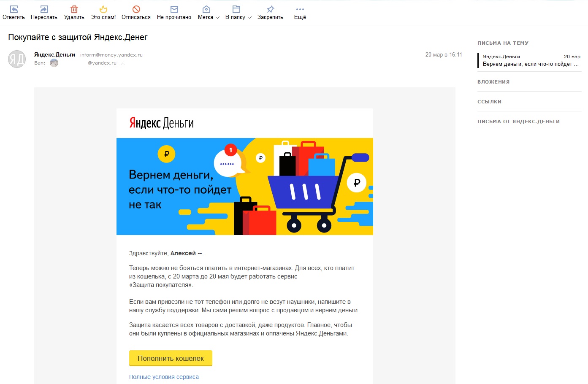Viewport: 588px width, 384px height.
Task: Open the Полные условия сервиса link
Action: coord(164,377)
